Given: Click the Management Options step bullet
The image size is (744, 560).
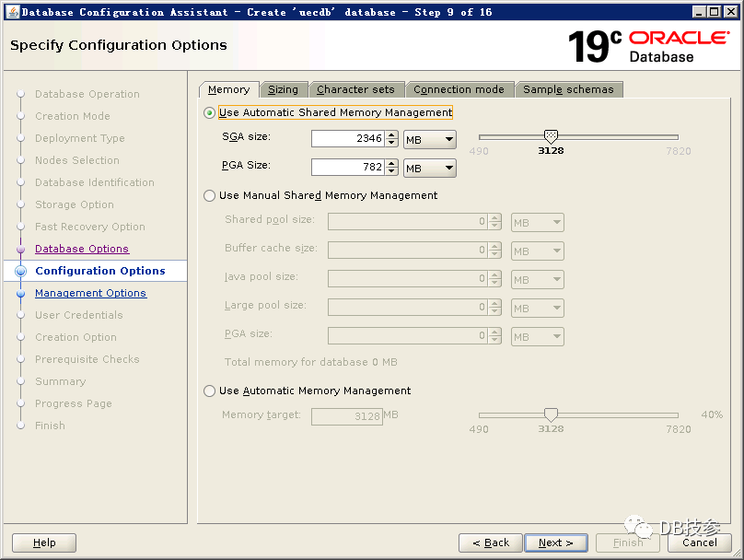Looking at the screenshot, I should [x=20, y=293].
